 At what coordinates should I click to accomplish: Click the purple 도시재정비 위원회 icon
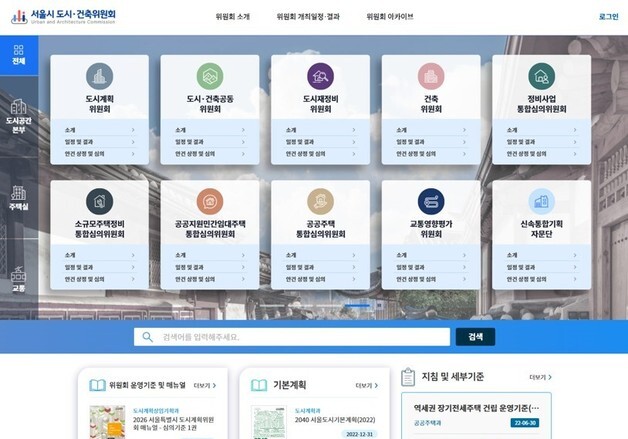320,76
